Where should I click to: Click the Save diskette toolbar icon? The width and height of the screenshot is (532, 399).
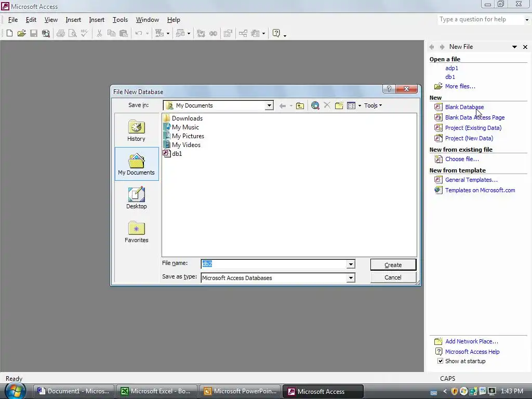34,33
